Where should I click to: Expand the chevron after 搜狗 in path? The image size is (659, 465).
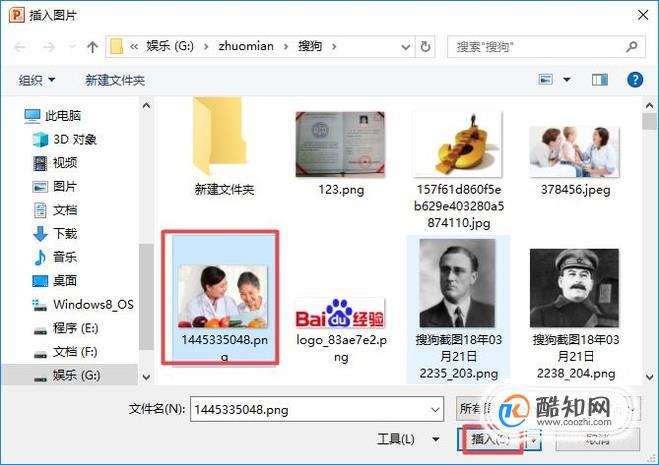(334, 47)
